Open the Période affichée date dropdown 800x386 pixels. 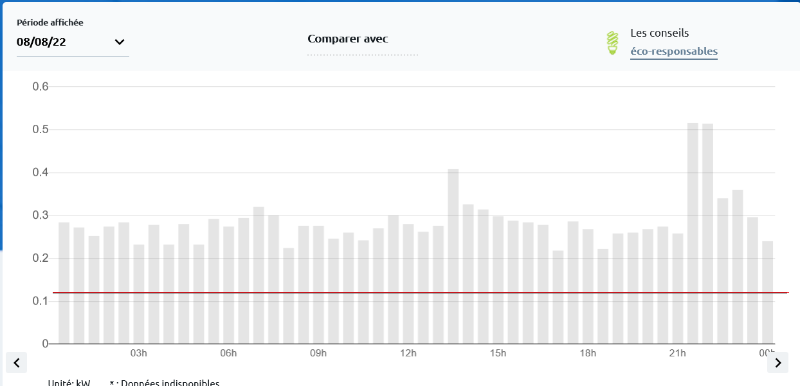pos(72,42)
